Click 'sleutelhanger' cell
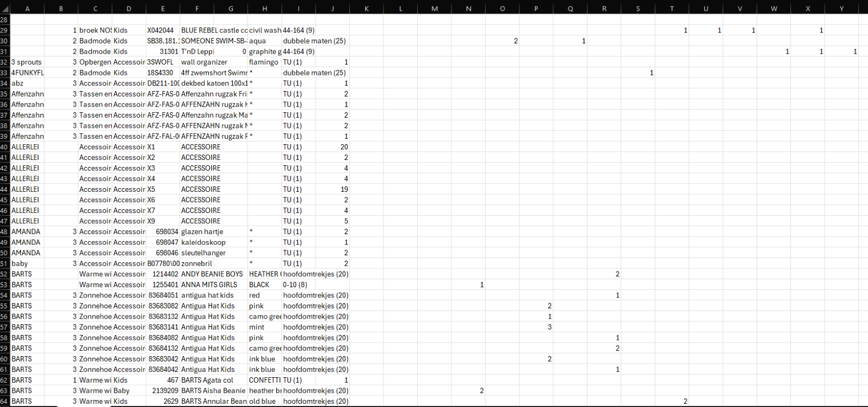The width and height of the screenshot is (868, 407). (x=214, y=253)
